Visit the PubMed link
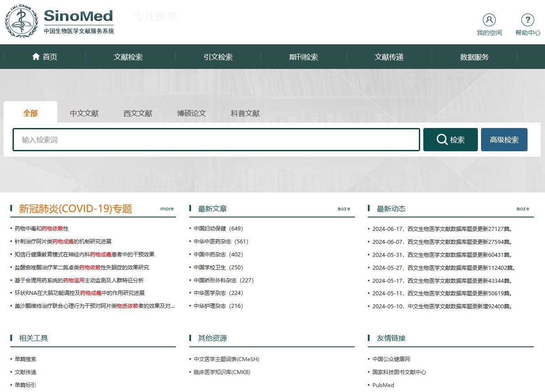This screenshot has height=392, width=545. (383, 385)
